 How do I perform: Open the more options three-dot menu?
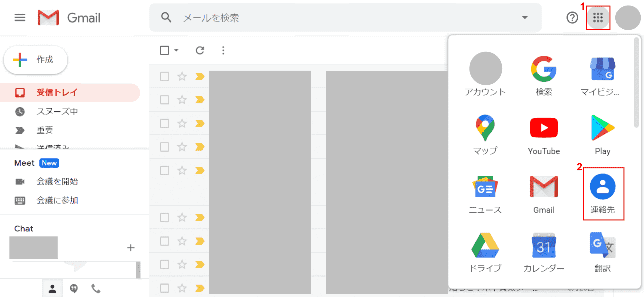click(x=223, y=50)
